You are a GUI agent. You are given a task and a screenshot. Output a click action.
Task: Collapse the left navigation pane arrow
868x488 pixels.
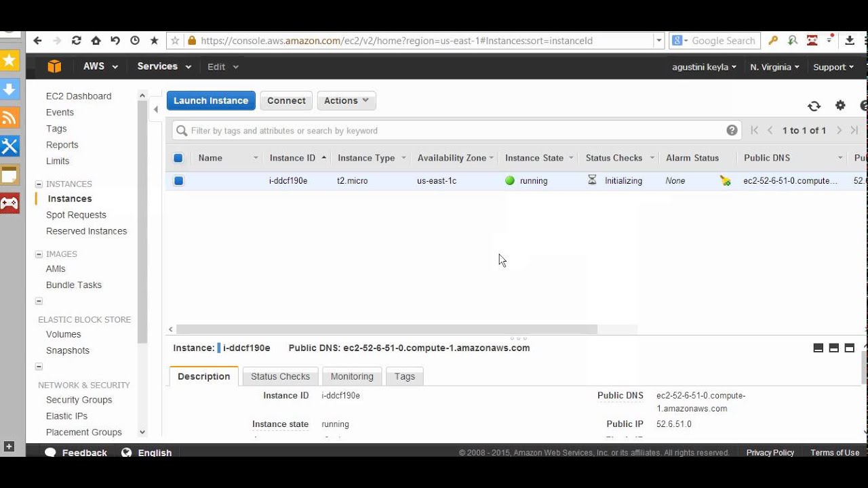pyautogui.click(x=156, y=109)
